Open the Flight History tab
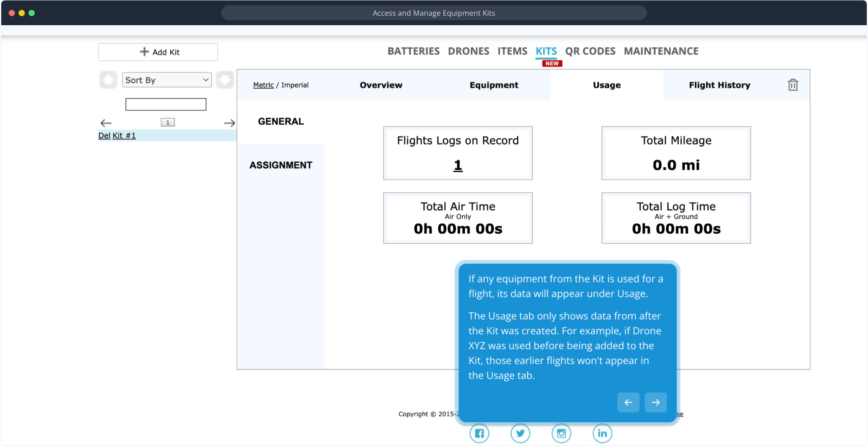The height and width of the screenshot is (446, 868). tap(719, 85)
